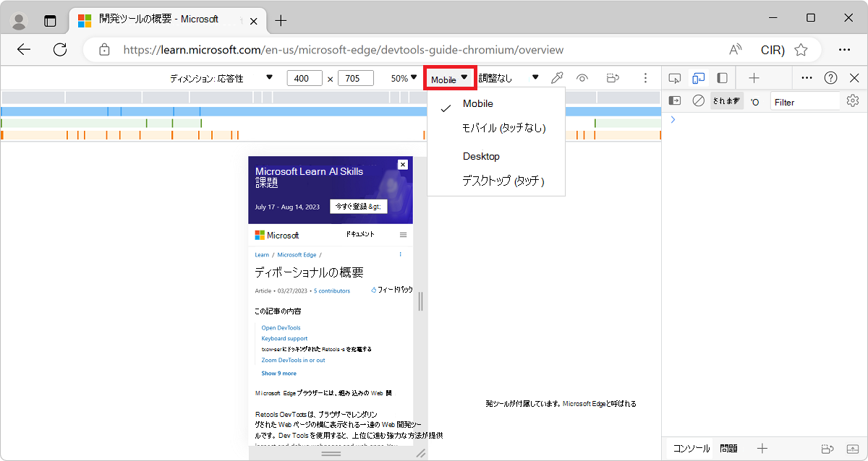Close DevTools with the X icon

coord(854,78)
